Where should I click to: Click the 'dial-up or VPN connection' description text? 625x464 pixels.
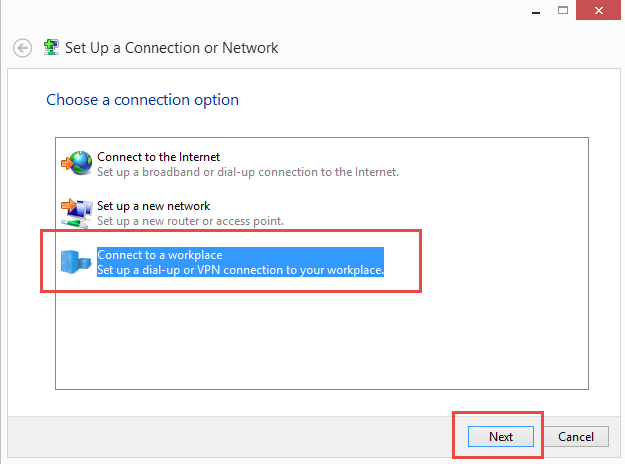coord(240,270)
